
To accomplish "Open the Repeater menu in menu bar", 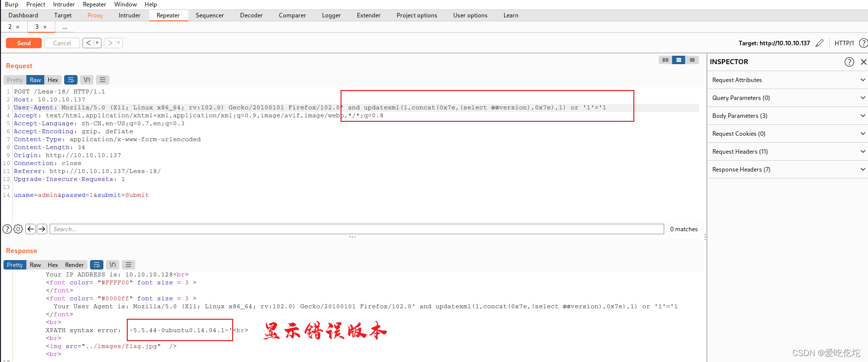I will click(x=94, y=4).
